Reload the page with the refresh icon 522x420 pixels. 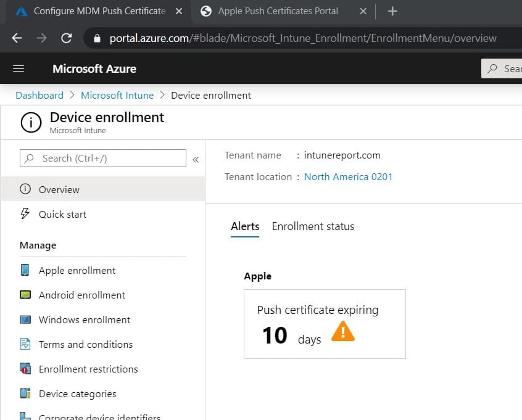pos(67,38)
